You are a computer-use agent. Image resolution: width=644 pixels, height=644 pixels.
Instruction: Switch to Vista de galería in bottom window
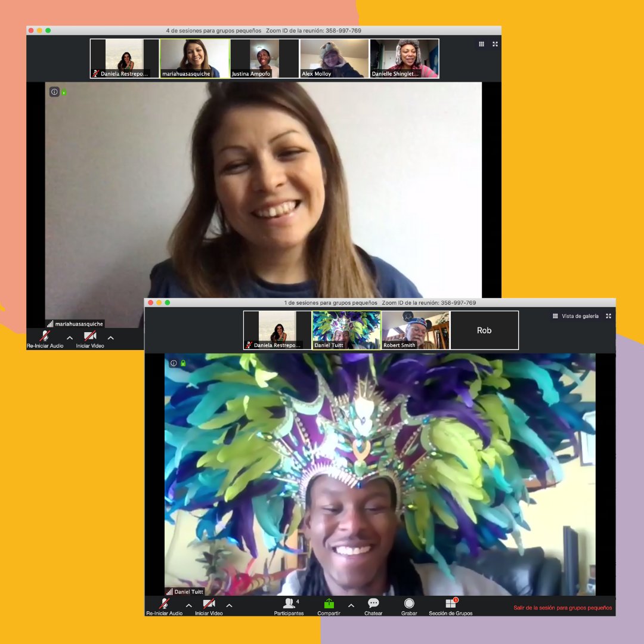click(575, 316)
